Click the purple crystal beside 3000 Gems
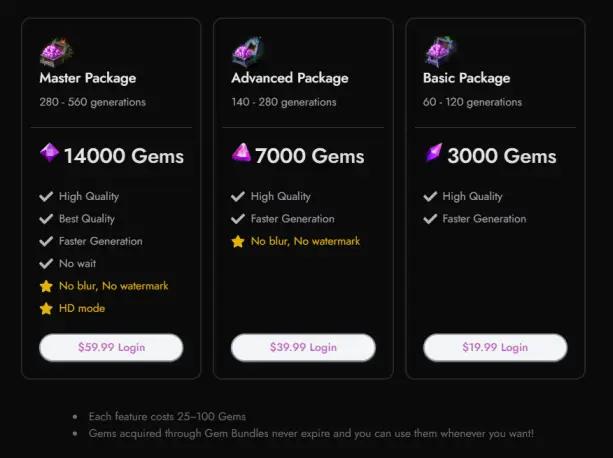This screenshot has height=458, width=613. (434, 152)
